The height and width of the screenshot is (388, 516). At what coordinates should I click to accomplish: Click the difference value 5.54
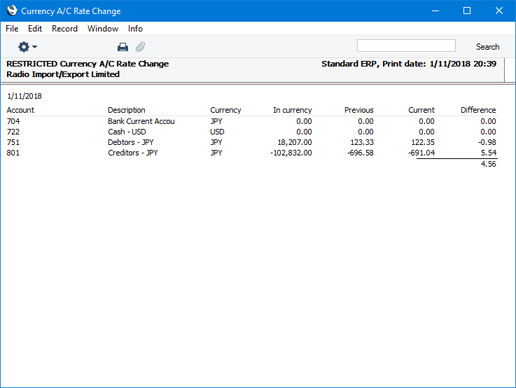488,153
